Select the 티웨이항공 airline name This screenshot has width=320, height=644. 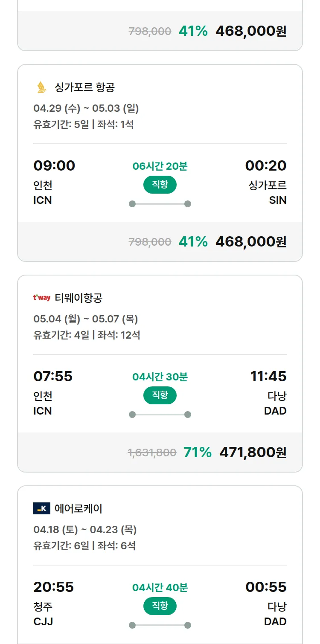(79, 298)
